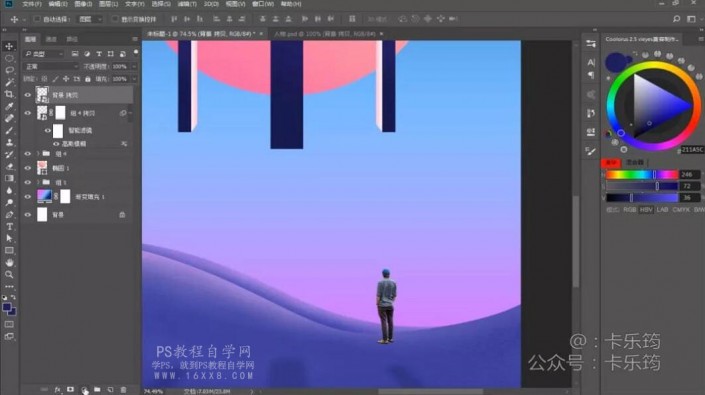The width and height of the screenshot is (705, 395).
Task: Select the Brush tool
Action: [9, 130]
